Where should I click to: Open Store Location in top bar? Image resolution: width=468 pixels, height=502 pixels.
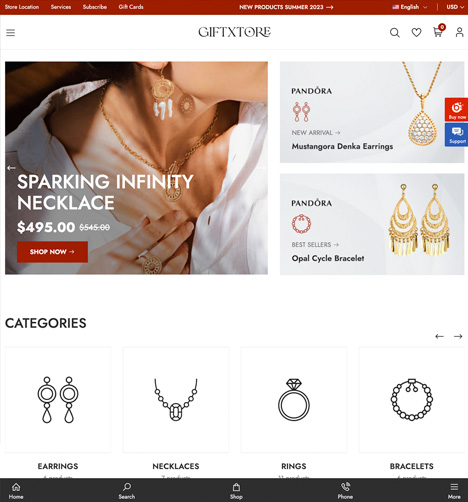[x=22, y=7]
